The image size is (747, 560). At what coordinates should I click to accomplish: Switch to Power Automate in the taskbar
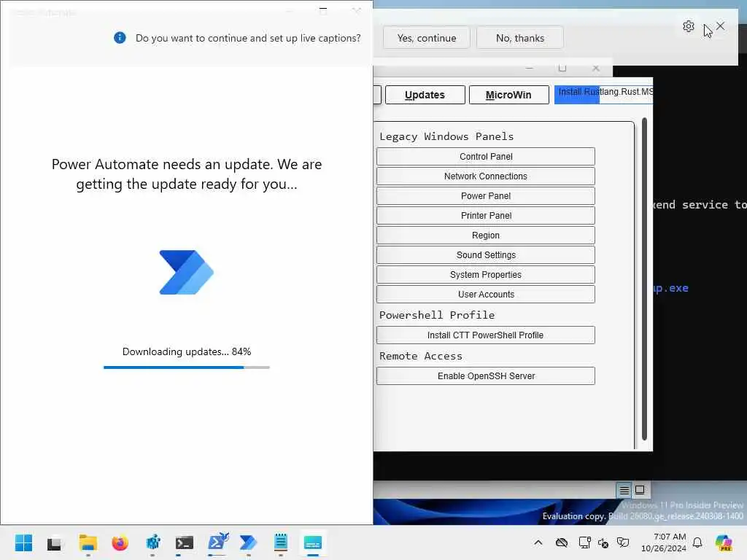coord(248,542)
